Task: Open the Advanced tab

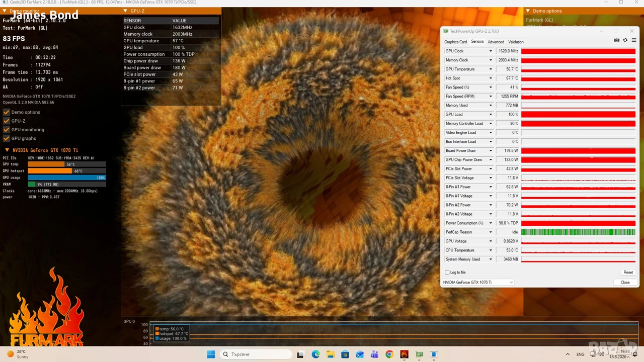Action: [x=496, y=42]
